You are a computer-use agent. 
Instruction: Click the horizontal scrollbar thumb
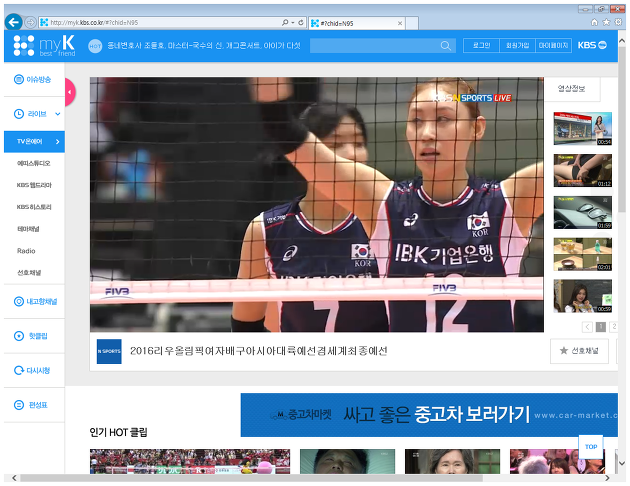click(x=251, y=478)
